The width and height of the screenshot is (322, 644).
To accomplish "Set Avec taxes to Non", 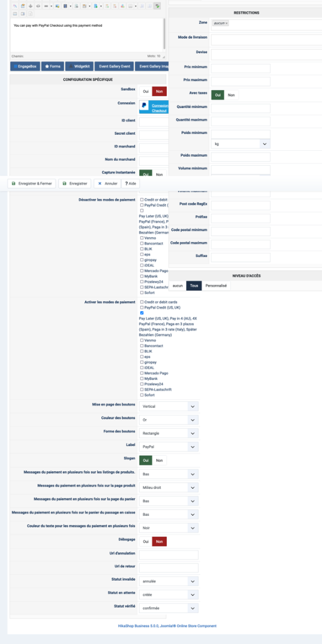I will (231, 95).
